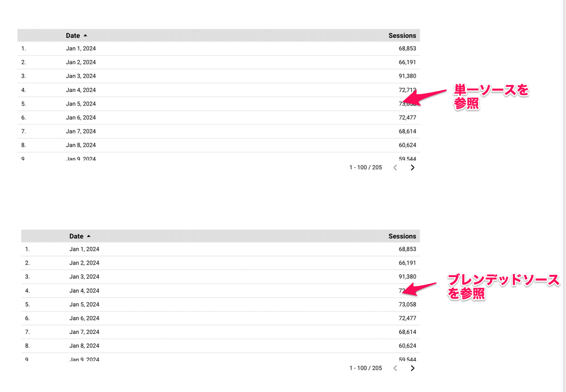Click the 単一ソースを参照 annotation text
Image resolution: width=566 pixels, height=392 pixels.
[491, 97]
